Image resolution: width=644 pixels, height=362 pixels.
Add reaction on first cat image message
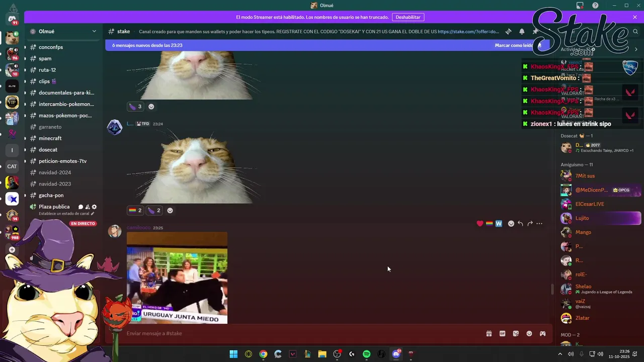151,107
